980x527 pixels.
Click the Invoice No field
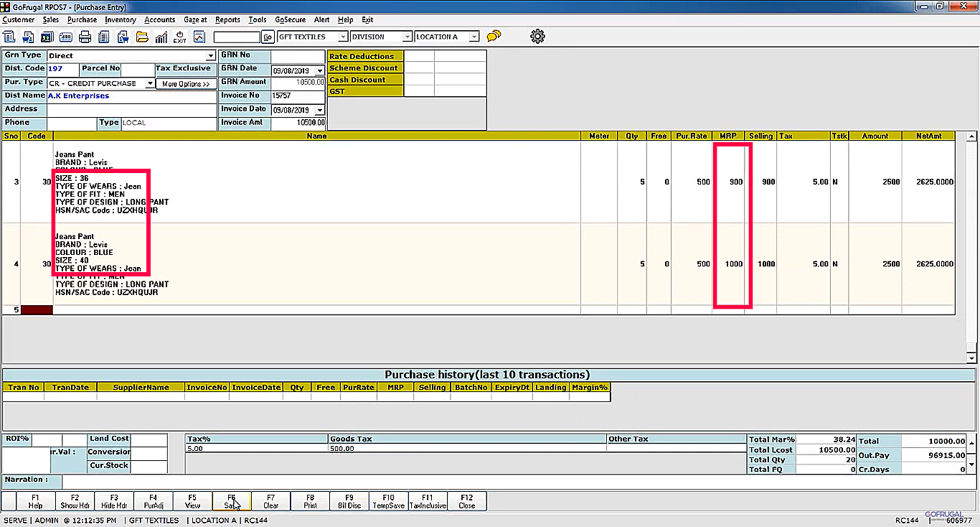point(298,96)
